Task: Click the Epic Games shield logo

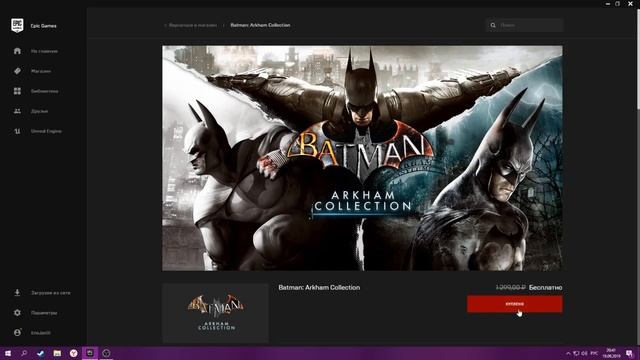Action: click(x=17, y=25)
